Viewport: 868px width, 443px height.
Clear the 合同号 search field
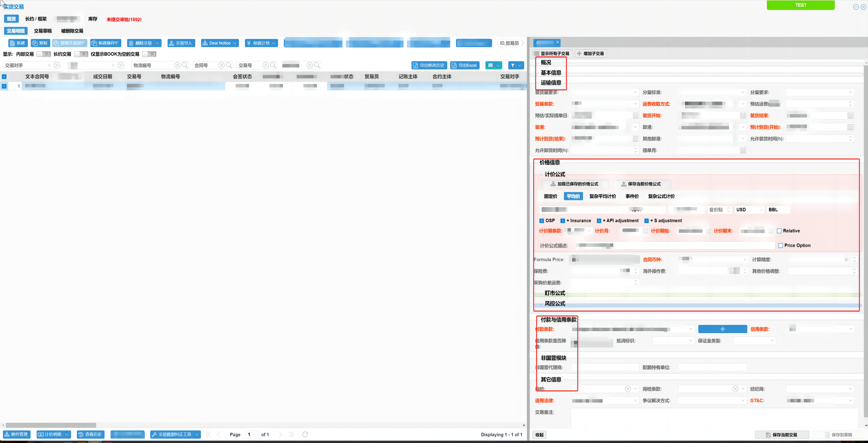pyautogui.click(x=221, y=65)
